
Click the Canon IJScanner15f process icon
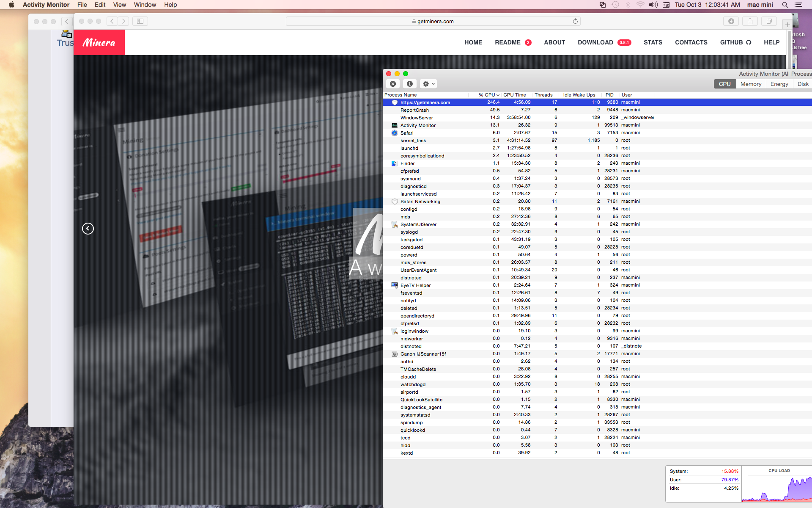(395, 354)
